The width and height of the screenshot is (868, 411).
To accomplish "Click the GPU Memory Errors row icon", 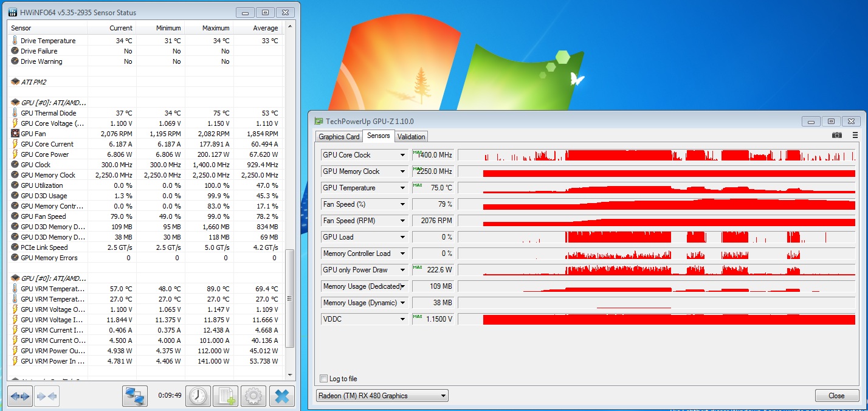I will (15, 258).
